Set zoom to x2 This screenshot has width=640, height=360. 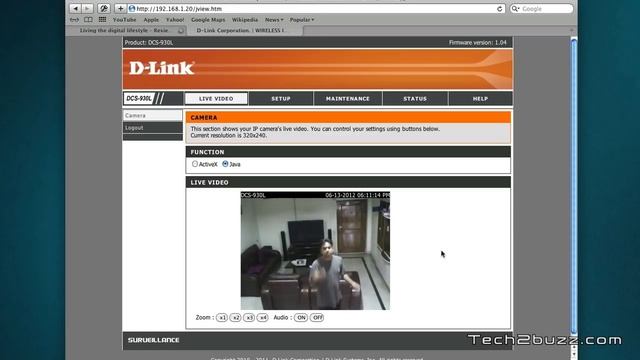pos(236,318)
